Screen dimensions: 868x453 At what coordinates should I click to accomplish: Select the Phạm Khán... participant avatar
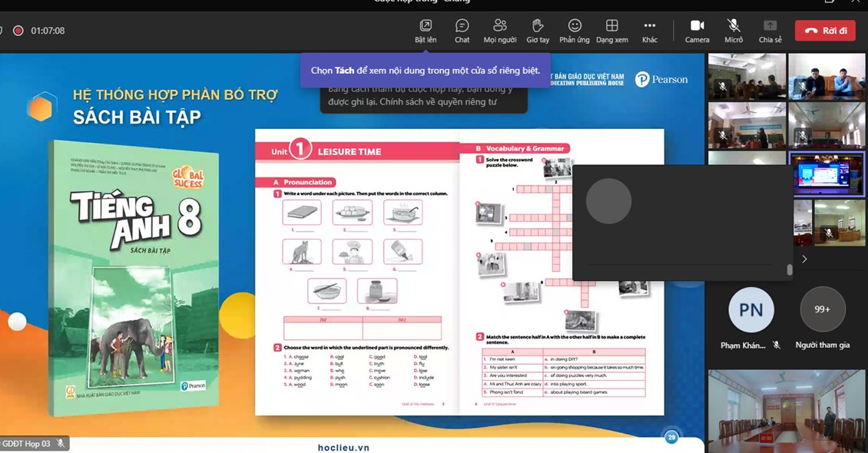click(x=750, y=309)
